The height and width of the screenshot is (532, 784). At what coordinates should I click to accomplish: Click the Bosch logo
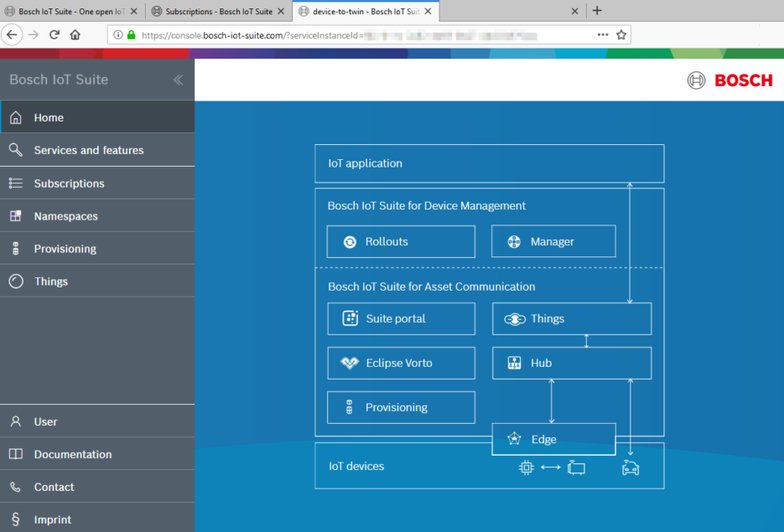pos(730,80)
